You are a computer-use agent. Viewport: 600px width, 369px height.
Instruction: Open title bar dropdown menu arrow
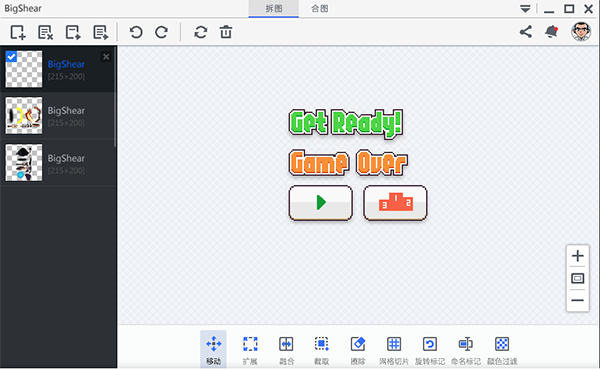pos(525,9)
